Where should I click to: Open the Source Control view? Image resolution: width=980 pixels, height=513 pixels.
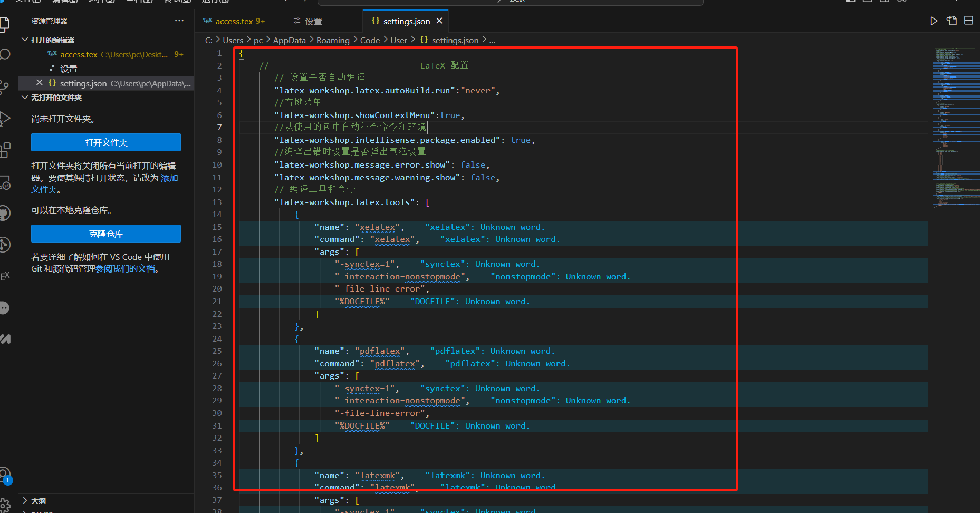(4, 86)
